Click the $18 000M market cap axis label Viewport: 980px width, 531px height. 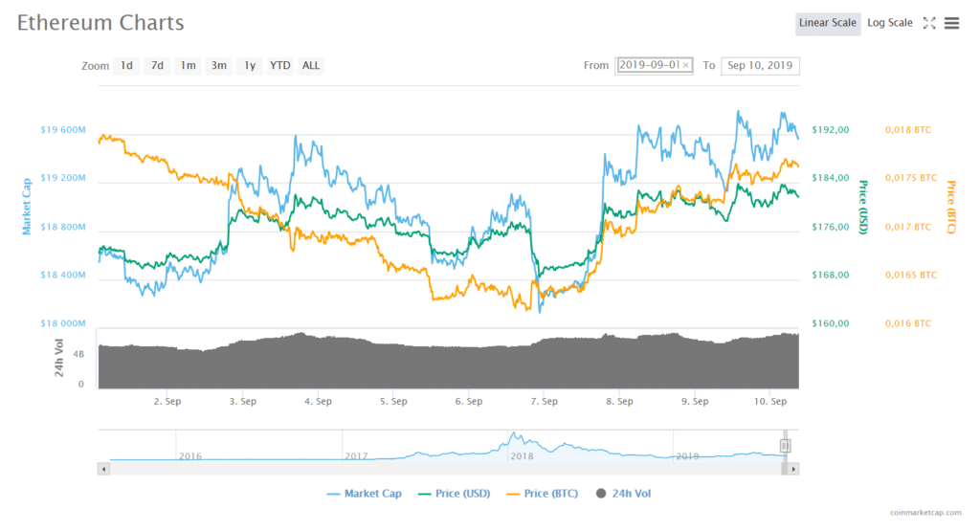pos(63,323)
